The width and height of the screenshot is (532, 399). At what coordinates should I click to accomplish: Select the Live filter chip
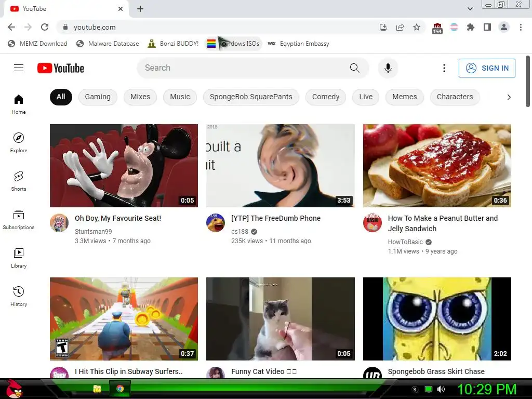click(x=366, y=97)
